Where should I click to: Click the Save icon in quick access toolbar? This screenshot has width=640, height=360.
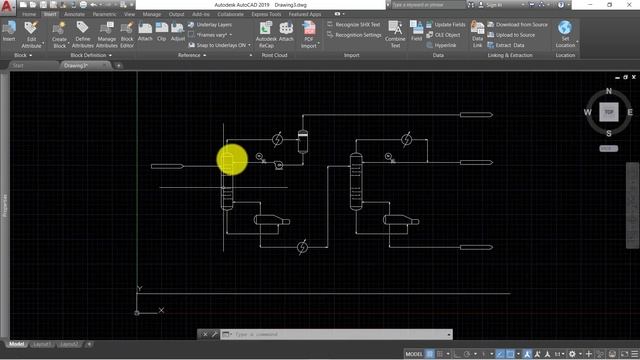43,5
